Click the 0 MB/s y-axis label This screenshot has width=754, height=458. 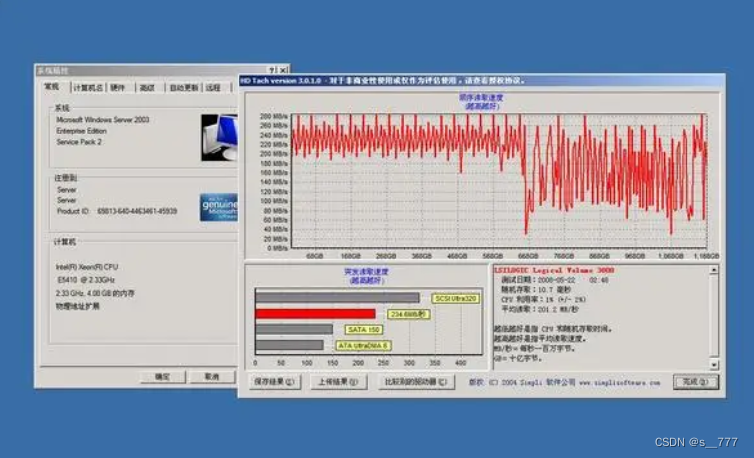click(x=278, y=248)
